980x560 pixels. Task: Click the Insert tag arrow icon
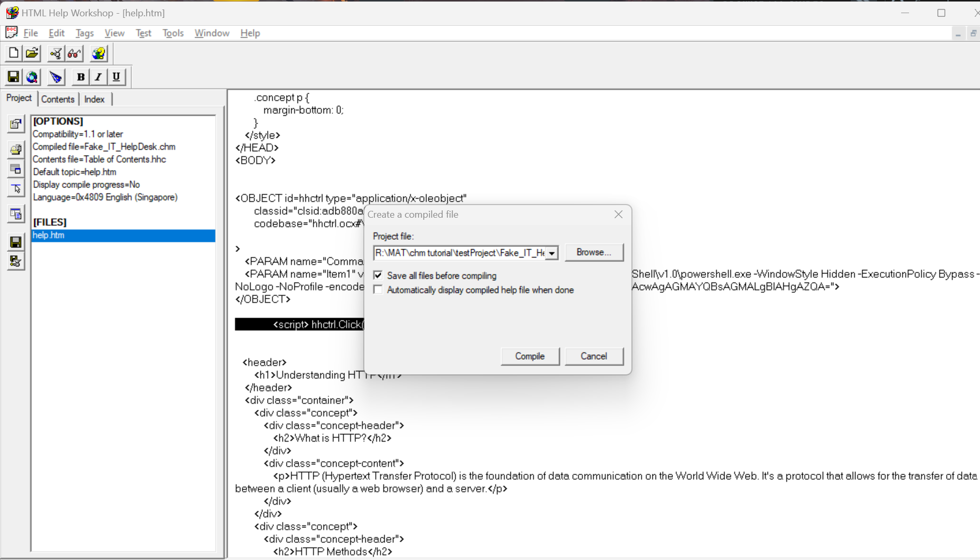(56, 77)
